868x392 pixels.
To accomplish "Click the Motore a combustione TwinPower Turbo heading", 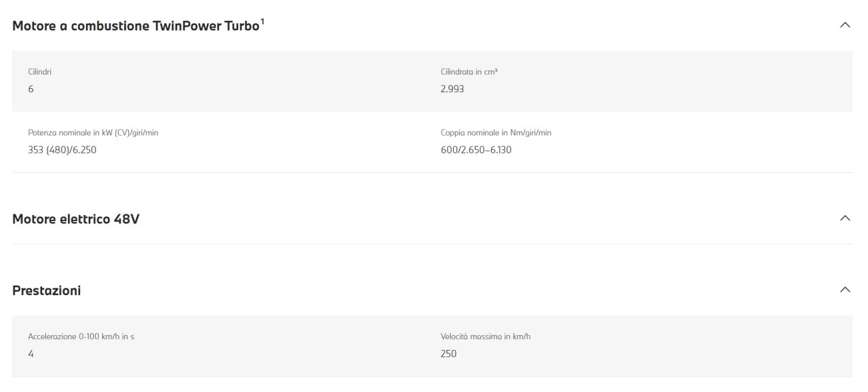I will 136,26.
